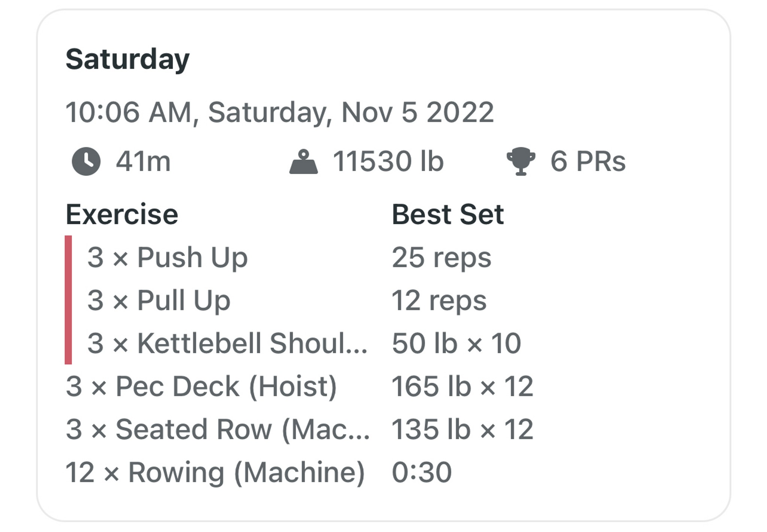Screen dimensions: 767x532
Task: Click the Exercise column header
Action: (122, 215)
